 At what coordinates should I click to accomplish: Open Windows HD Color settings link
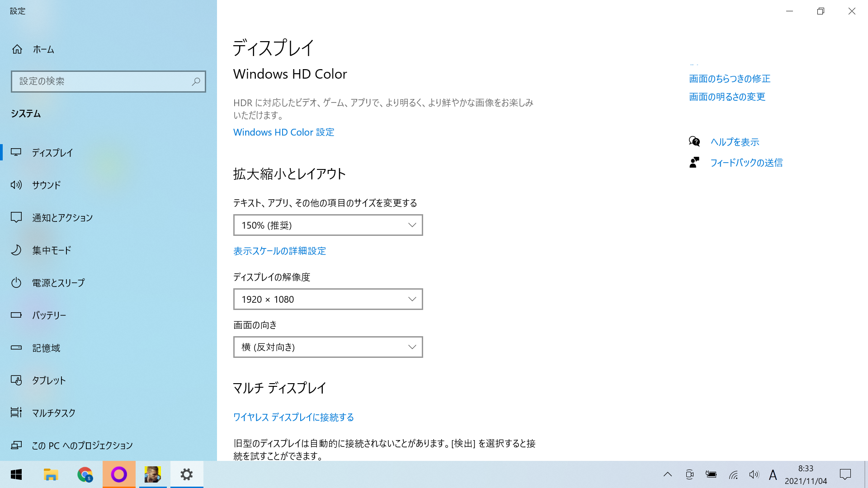click(x=283, y=132)
